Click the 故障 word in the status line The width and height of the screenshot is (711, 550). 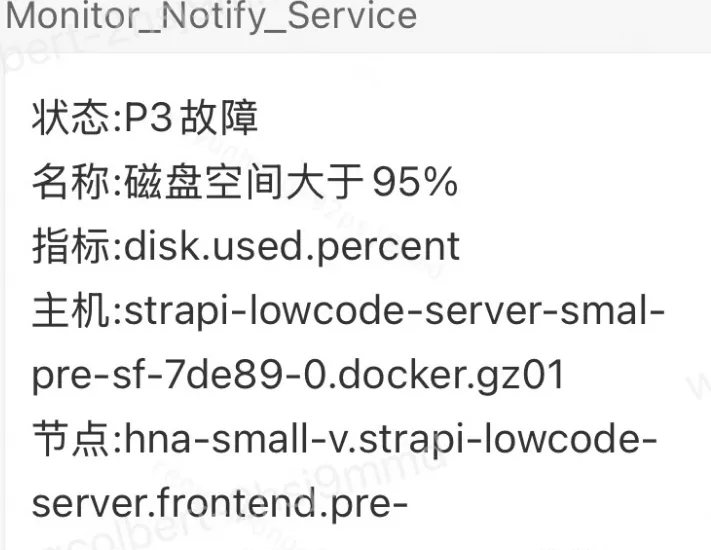coord(219,119)
